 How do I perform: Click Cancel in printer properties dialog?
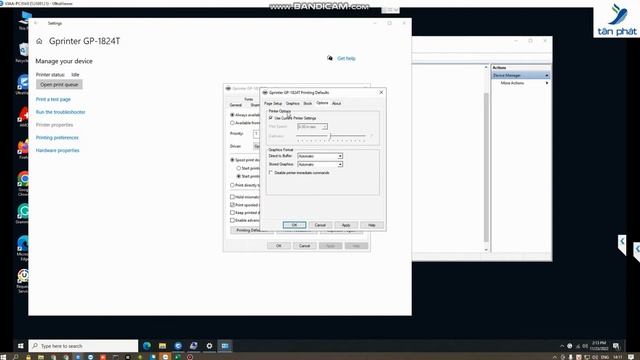tap(305, 246)
